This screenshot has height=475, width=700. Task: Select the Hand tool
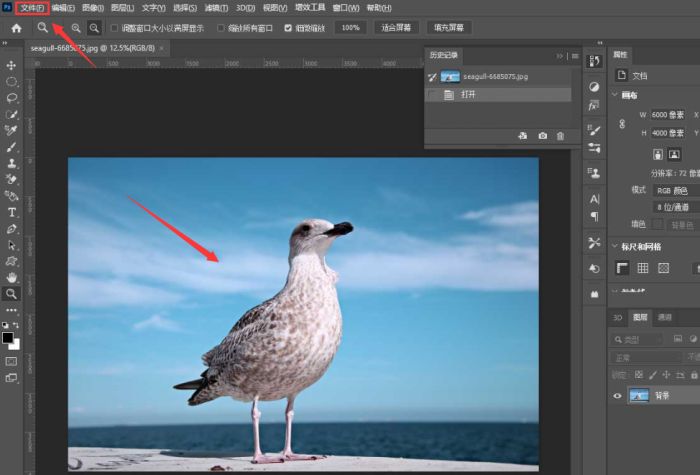tap(12, 277)
